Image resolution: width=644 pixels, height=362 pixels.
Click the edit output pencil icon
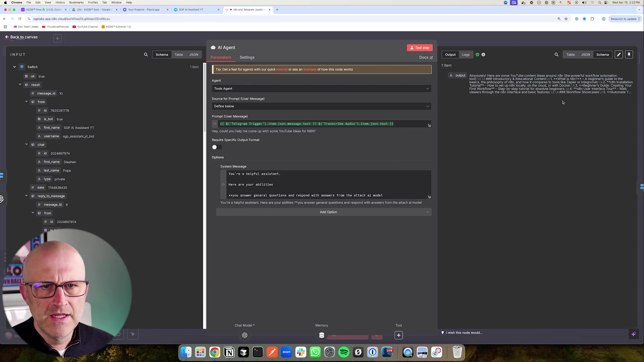point(619,55)
